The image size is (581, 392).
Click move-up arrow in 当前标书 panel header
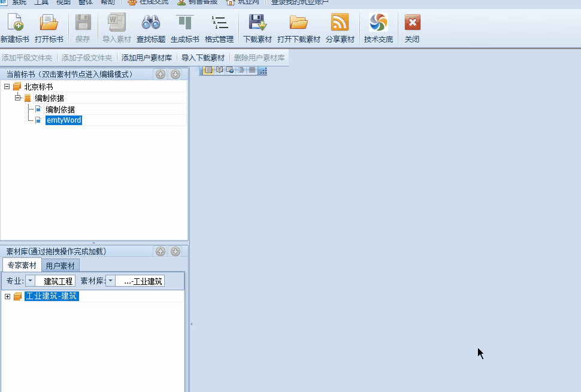[161, 74]
